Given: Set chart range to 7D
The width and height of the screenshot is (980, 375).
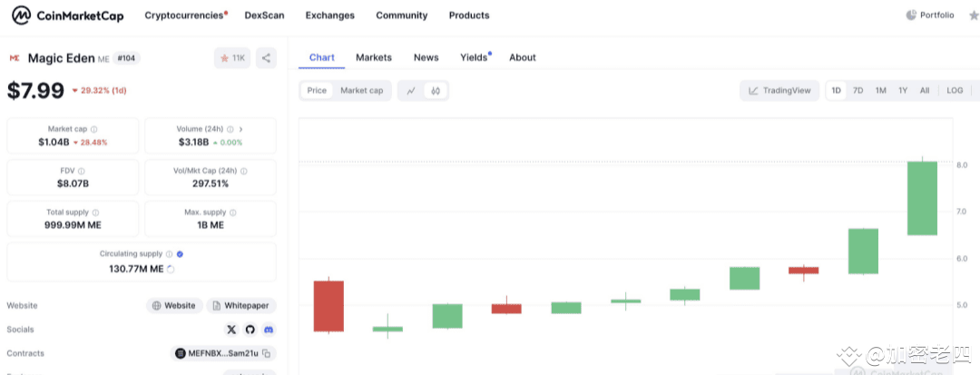Looking at the screenshot, I should [x=858, y=91].
